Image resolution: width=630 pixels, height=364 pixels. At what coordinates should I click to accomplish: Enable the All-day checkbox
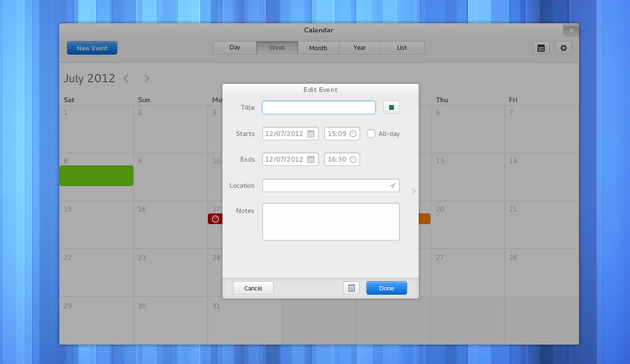(371, 134)
